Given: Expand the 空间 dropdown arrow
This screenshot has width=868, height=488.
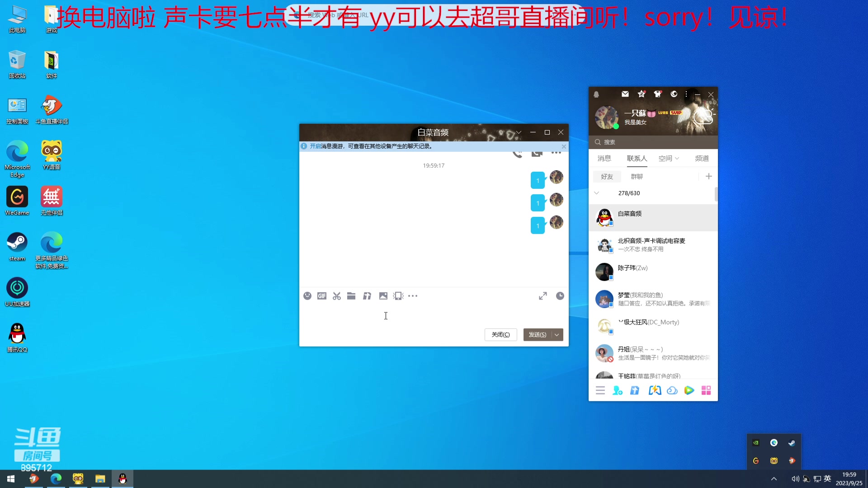Looking at the screenshot, I should [677, 159].
